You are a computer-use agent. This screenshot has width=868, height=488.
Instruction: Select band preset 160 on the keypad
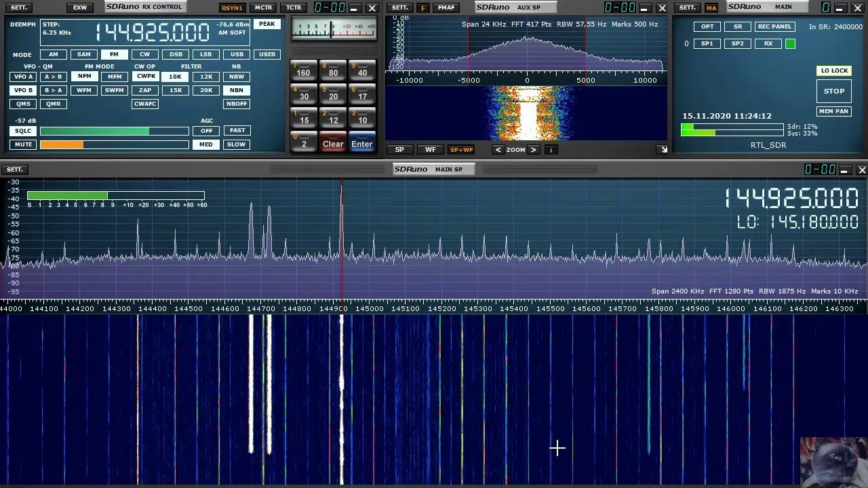pos(304,70)
